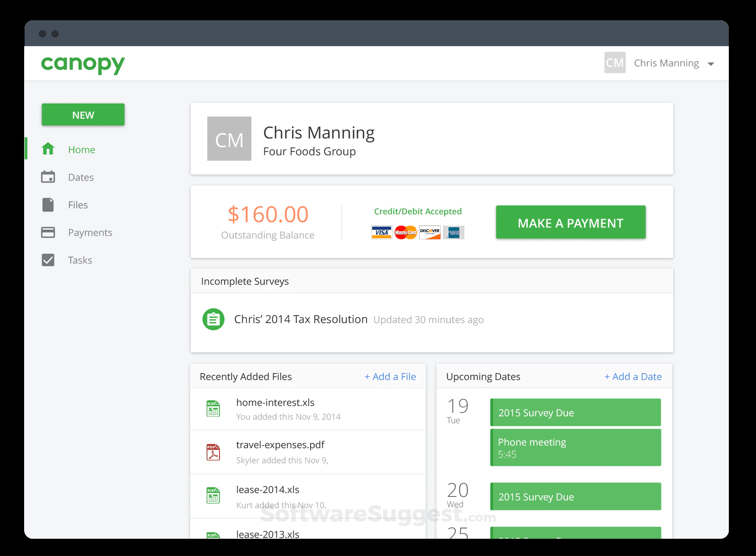Viewport: 756px width, 556px height.
Task: Switch to the Payments section
Action: coord(90,232)
